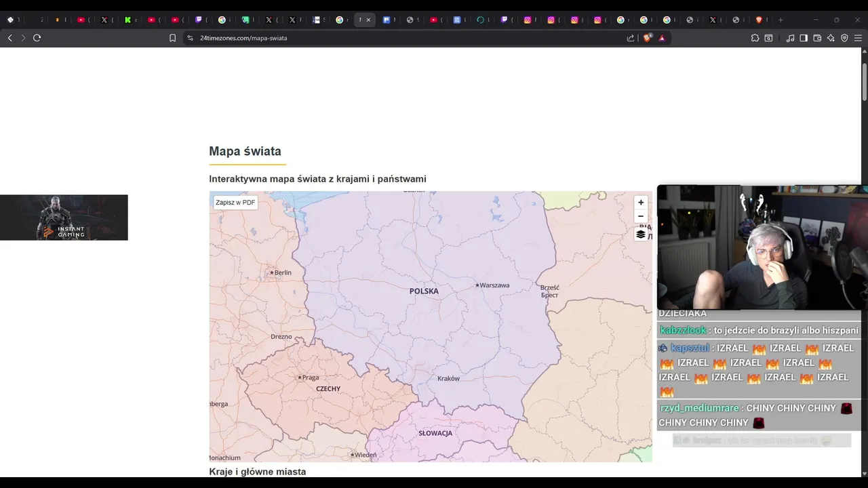868x488 pixels.
Task: Click the SŁOWACJA country label
Action: coord(435,434)
